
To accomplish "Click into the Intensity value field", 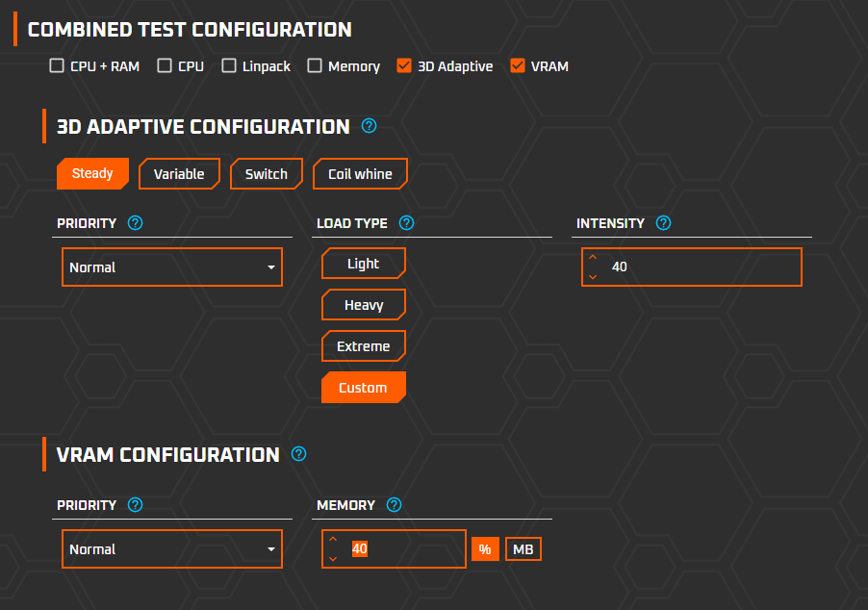I will tap(692, 267).
